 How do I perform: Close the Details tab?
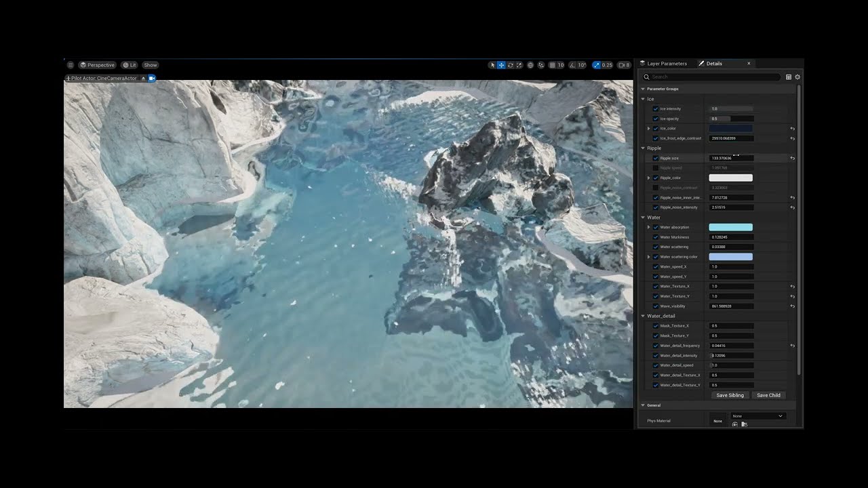[x=749, y=64]
